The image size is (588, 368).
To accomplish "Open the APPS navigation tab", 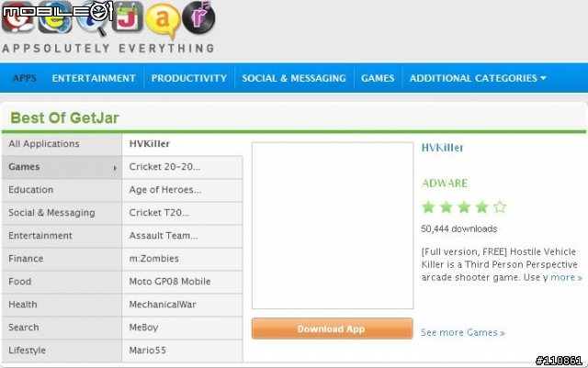I will pos(25,78).
